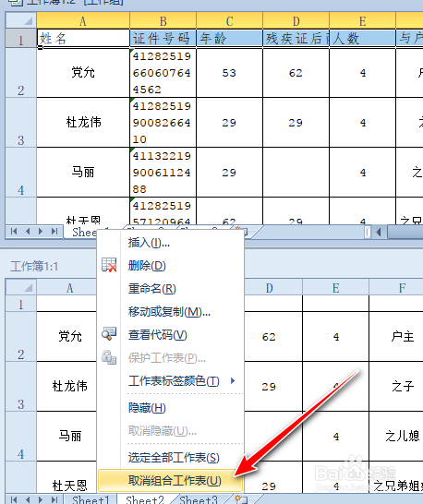This screenshot has width=423, height=504.
Task: Click the view code magnifier icon
Action: (x=109, y=333)
